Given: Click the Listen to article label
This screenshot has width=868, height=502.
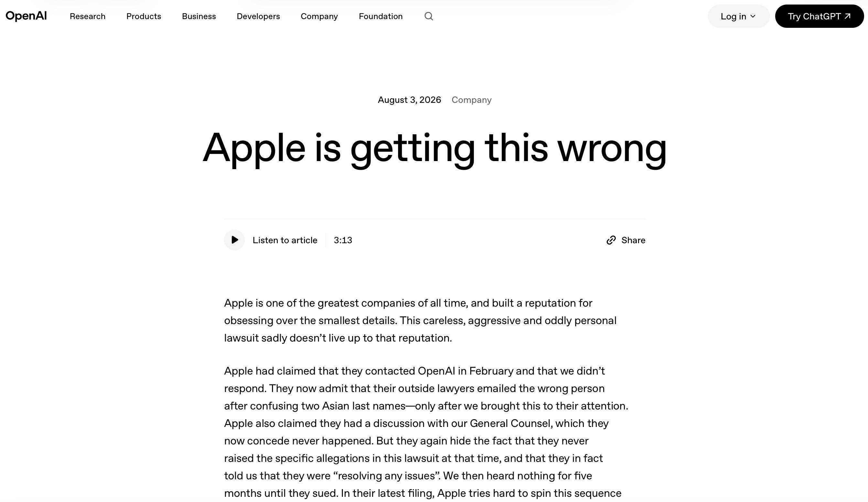Looking at the screenshot, I should [x=285, y=240].
